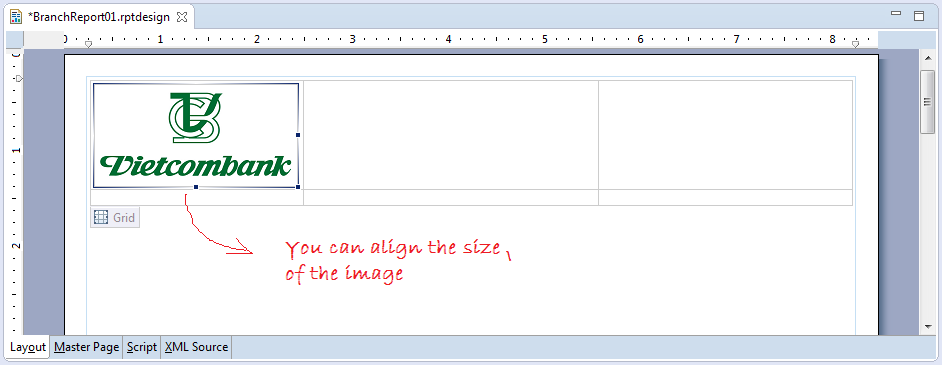Image resolution: width=942 pixels, height=365 pixels.
Task: Select the empty middle grid cell
Action: (451, 135)
